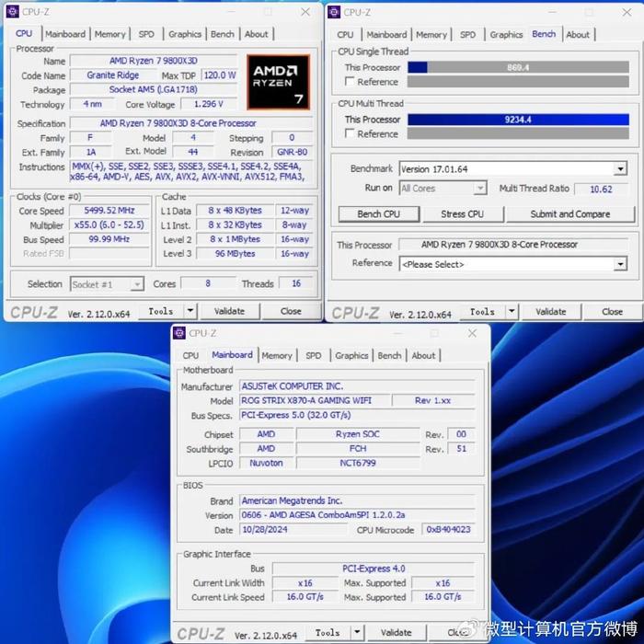Click Multi Thread Ratio value 10.62
Viewport: 644px width, 644px height.
tap(601, 189)
